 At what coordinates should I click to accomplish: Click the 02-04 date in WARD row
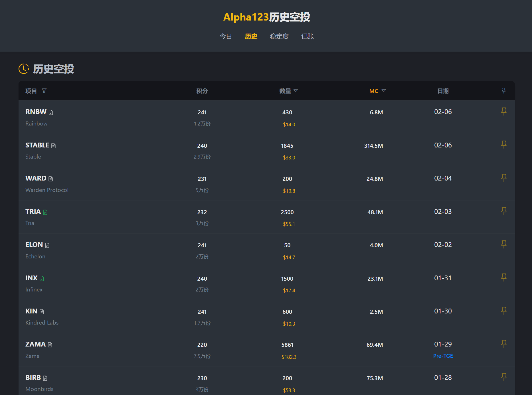pos(443,178)
